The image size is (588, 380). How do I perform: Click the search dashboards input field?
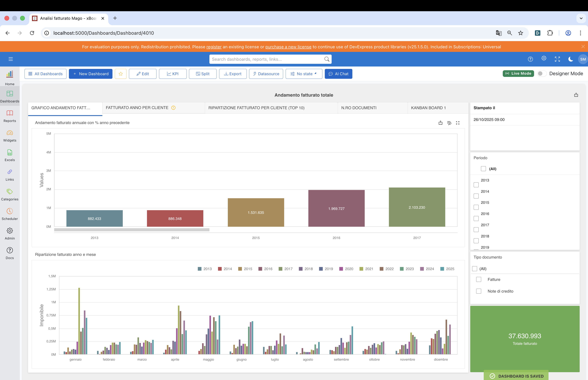(x=270, y=59)
